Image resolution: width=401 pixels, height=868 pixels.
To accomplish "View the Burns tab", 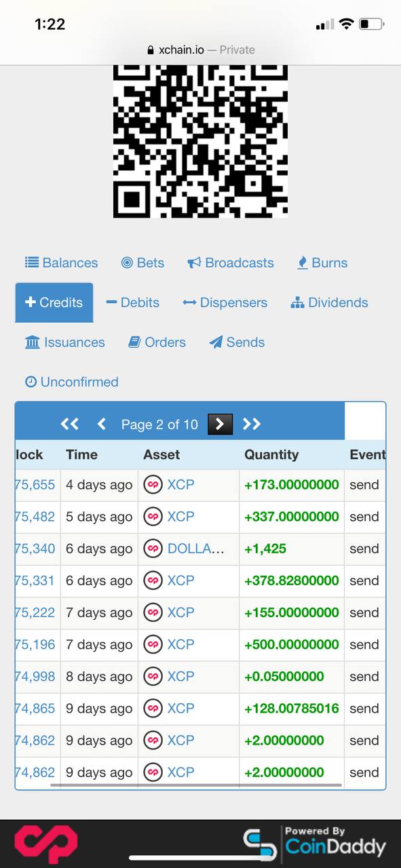I will pos(322,262).
